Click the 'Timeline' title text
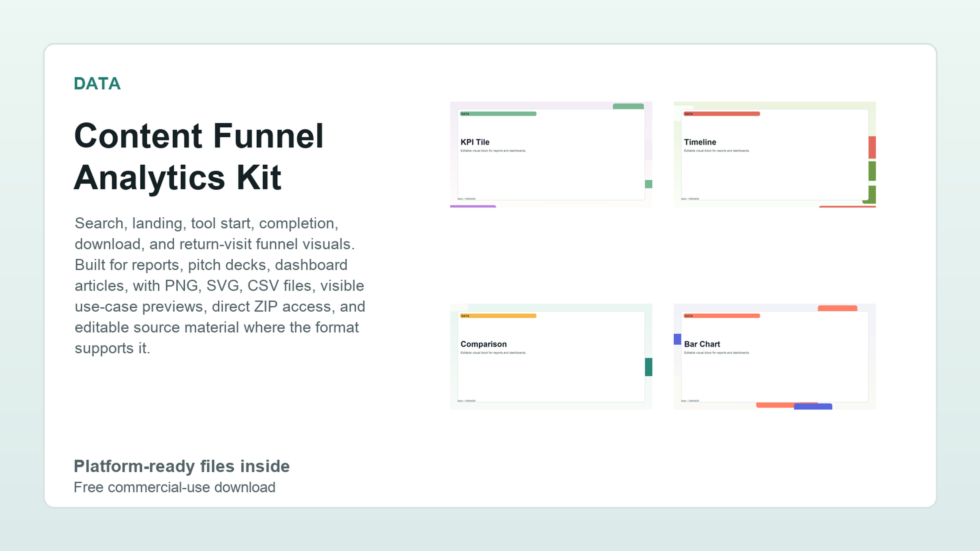This screenshot has width=980, height=551. coord(700,142)
